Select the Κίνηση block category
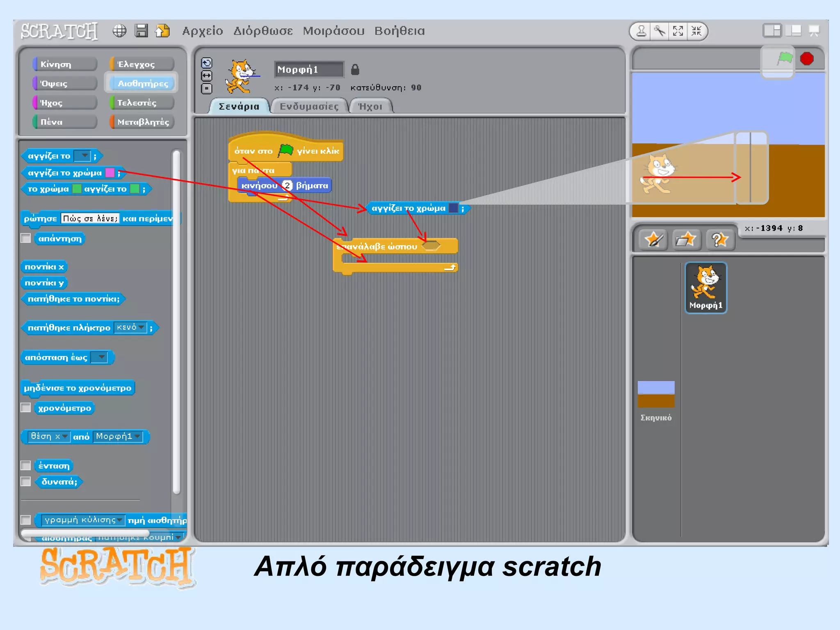This screenshot has height=630, width=840. tap(64, 64)
